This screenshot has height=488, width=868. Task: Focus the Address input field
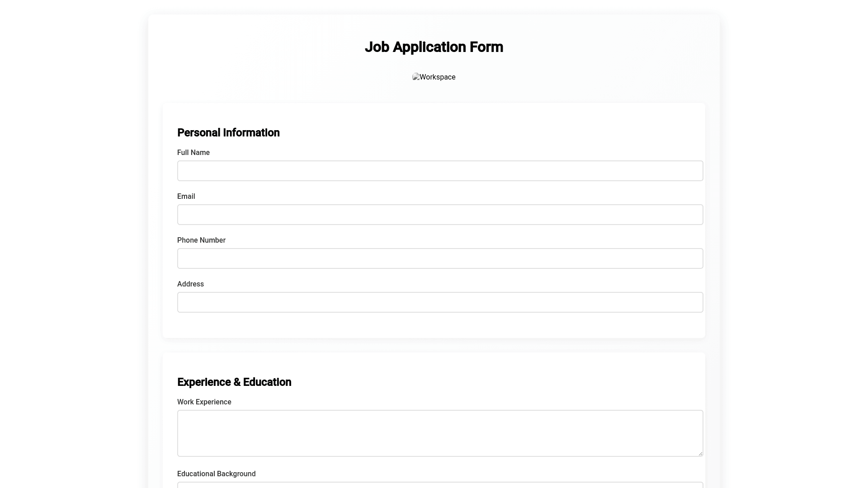440,302
